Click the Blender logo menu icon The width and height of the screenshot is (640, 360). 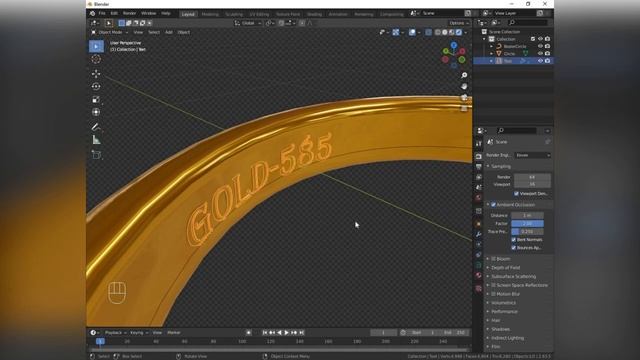pos(93,13)
